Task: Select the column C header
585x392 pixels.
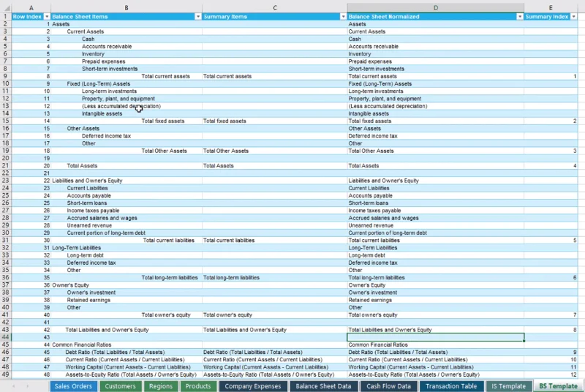Action: pos(275,8)
